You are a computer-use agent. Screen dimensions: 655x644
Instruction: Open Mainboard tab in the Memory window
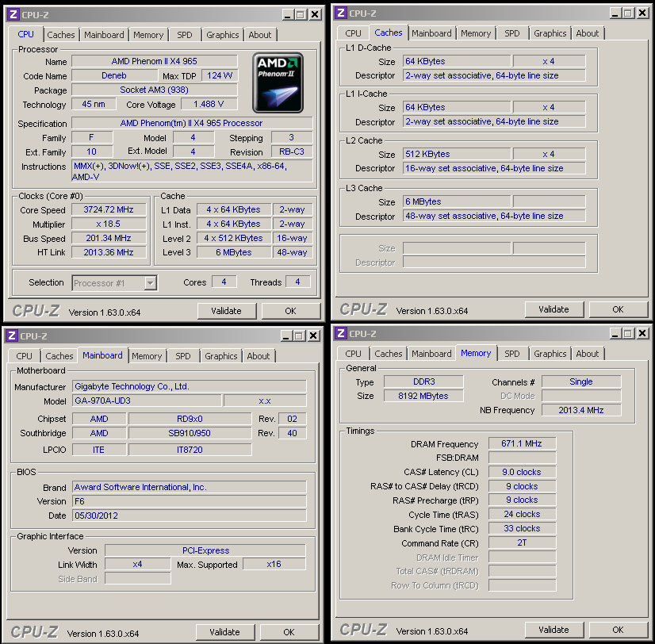[x=431, y=354]
